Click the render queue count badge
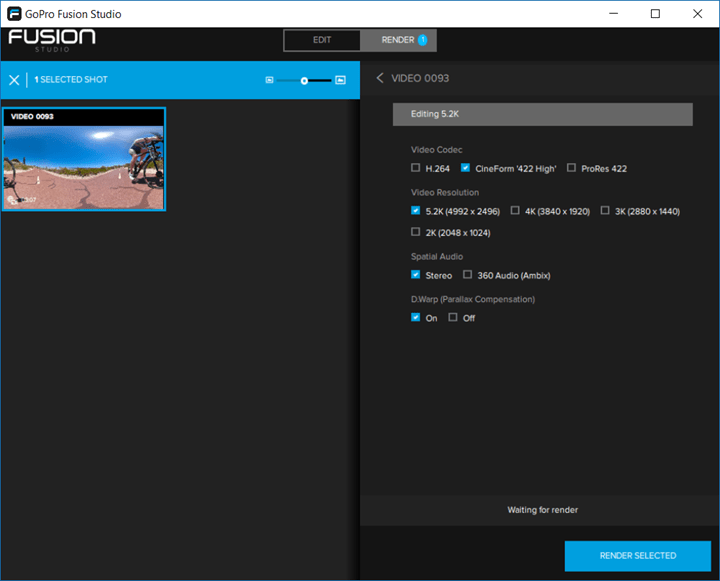 (422, 40)
